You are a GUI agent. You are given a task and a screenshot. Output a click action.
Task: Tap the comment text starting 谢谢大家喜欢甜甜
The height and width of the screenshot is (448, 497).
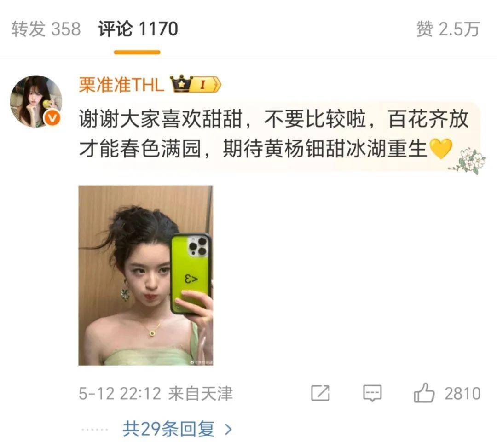273,134
